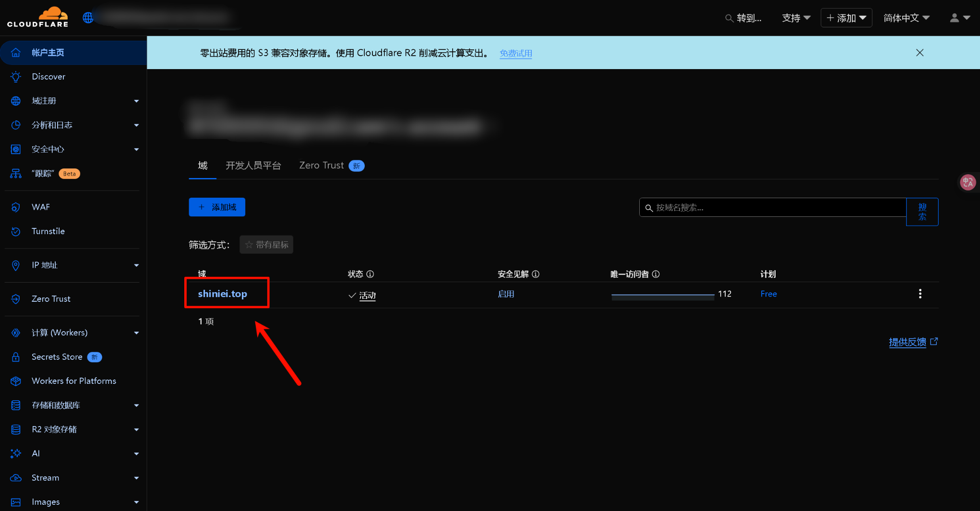
Task: Focus the 按域名搜索 search field
Action: (773, 207)
